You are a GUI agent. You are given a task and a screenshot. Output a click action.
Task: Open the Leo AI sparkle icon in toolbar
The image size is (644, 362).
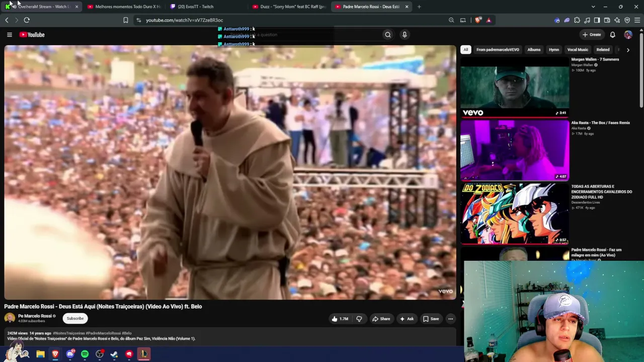(x=617, y=20)
